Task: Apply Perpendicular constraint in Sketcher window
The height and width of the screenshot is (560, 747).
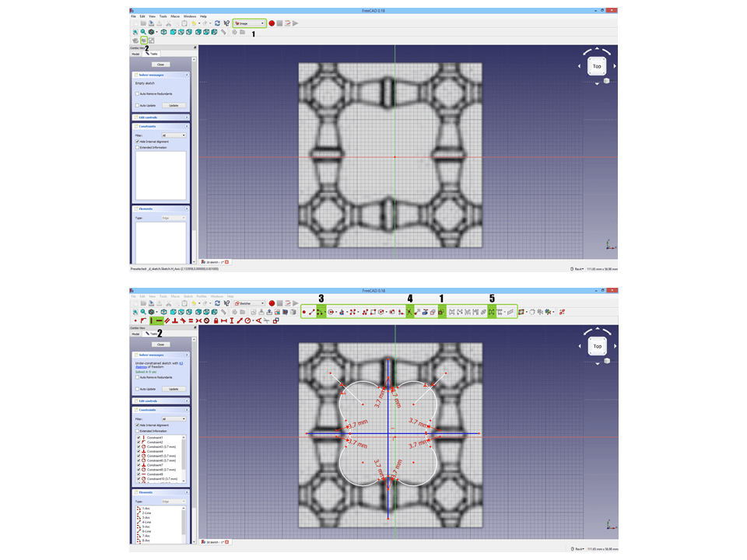Action: pyautogui.click(x=175, y=320)
